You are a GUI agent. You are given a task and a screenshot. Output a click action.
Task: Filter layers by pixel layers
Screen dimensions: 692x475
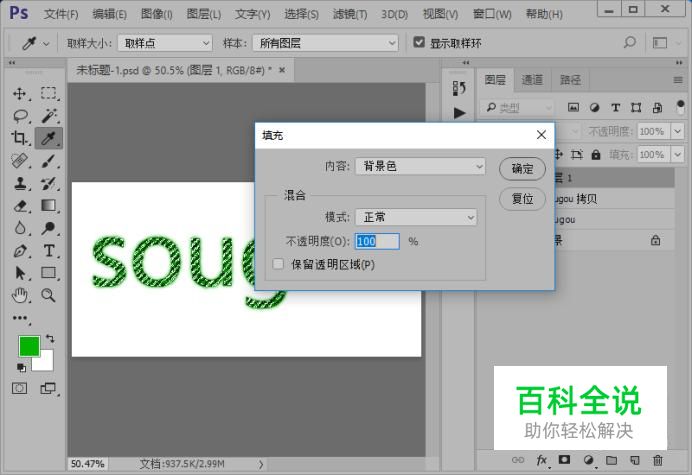573,107
